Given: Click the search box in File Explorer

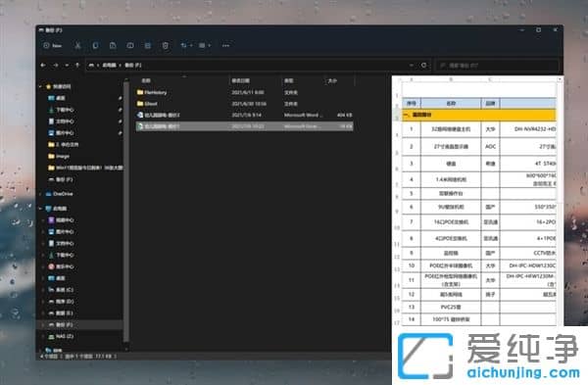Looking at the screenshot, I should (x=497, y=66).
